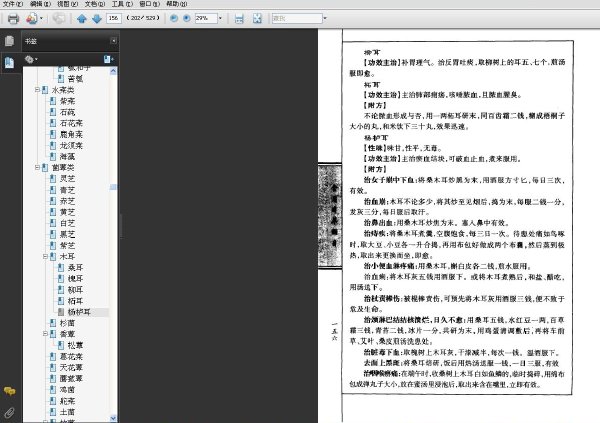
Task: Select the 紫芝 bookmark
Action: pos(67,245)
